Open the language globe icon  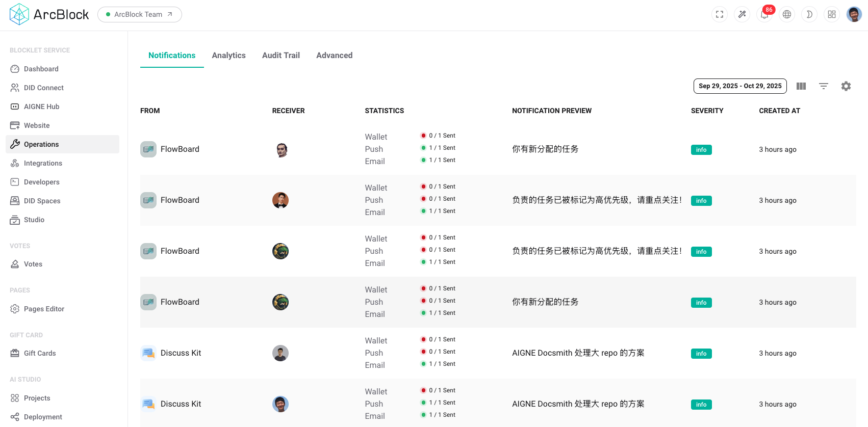pyautogui.click(x=787, y=14)
